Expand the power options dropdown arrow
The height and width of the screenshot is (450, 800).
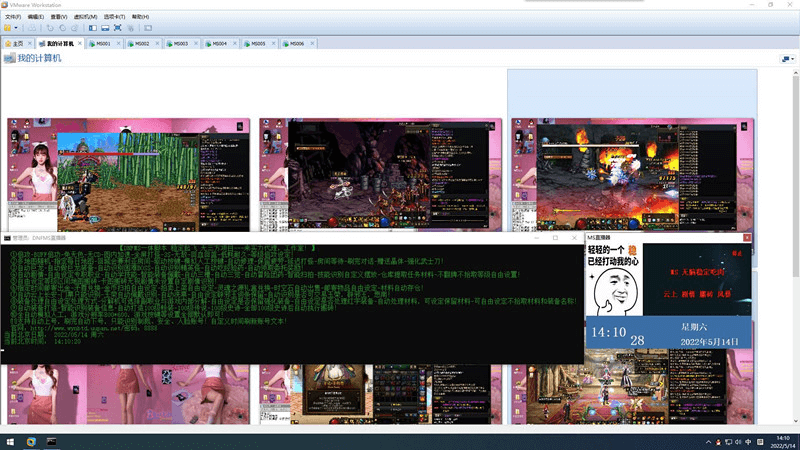(16, 28)
